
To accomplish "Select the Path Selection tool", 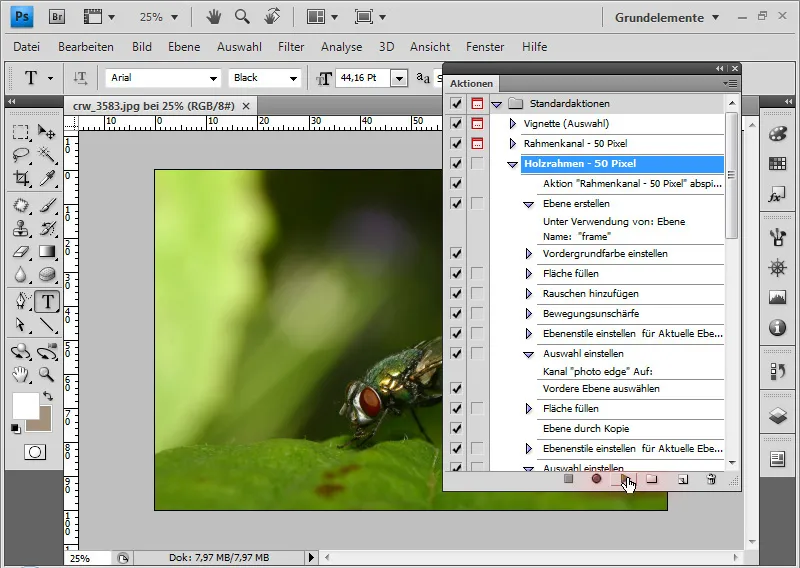I will pos(21,325).
